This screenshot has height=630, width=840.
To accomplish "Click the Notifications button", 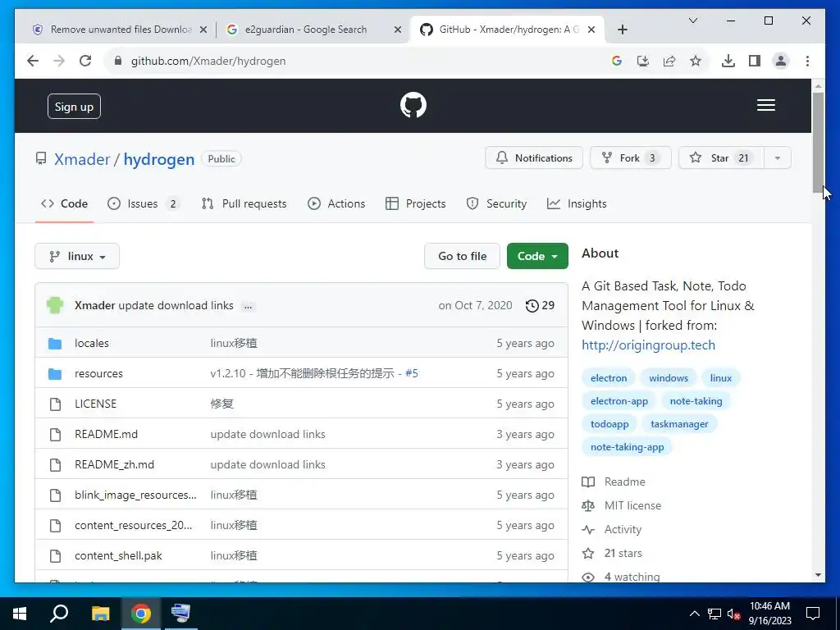I will coord(533,158).
